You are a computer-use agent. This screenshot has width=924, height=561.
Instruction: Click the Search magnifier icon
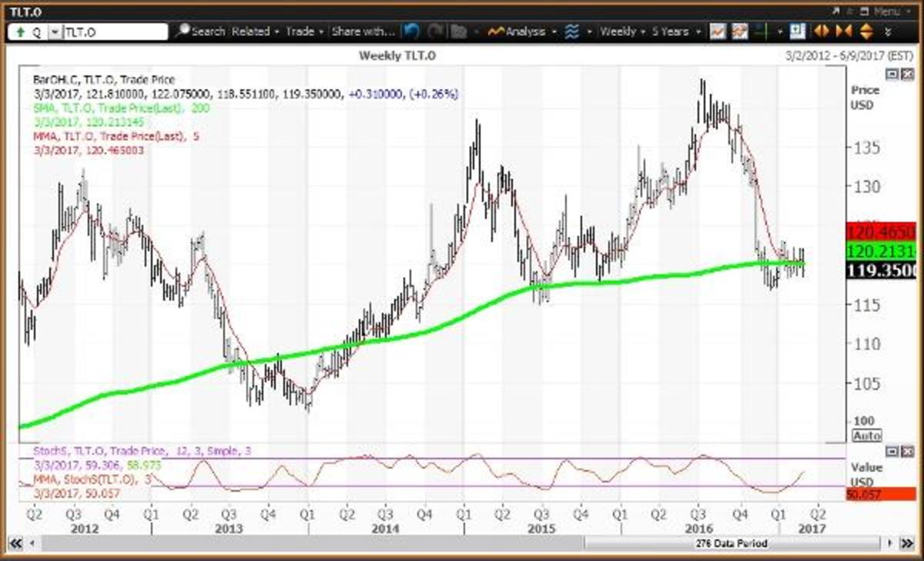tap(182, 32)
